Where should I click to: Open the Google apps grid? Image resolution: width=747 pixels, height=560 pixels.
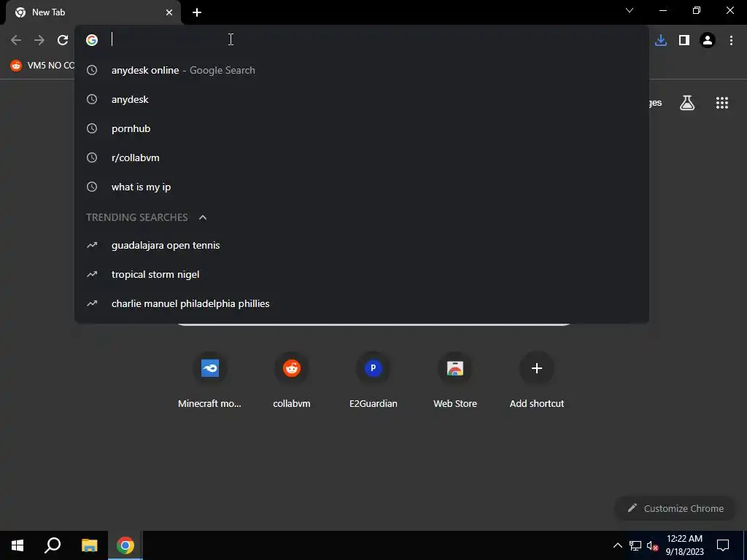click(722, 103)
